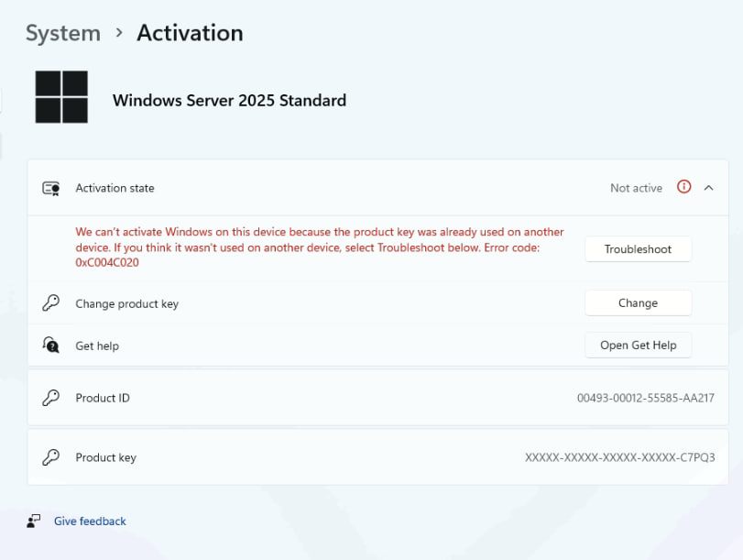Viewport: 743px width, 560px height.
Task: Click the Not active status text
Action: [637, 188]
